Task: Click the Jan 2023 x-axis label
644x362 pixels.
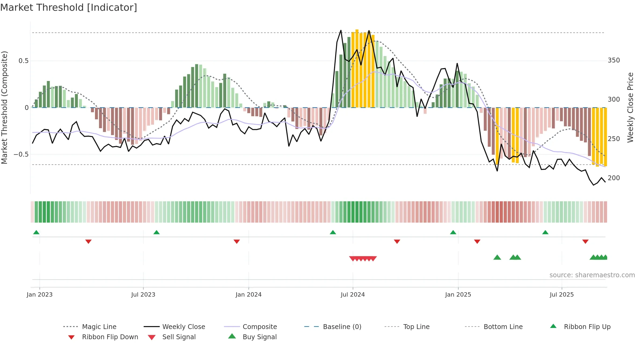Action: coord(39,294)
